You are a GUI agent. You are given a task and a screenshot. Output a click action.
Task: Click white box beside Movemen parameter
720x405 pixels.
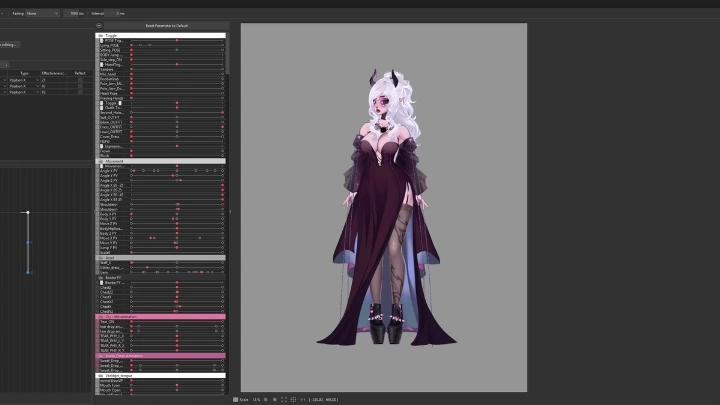(101, 166)
